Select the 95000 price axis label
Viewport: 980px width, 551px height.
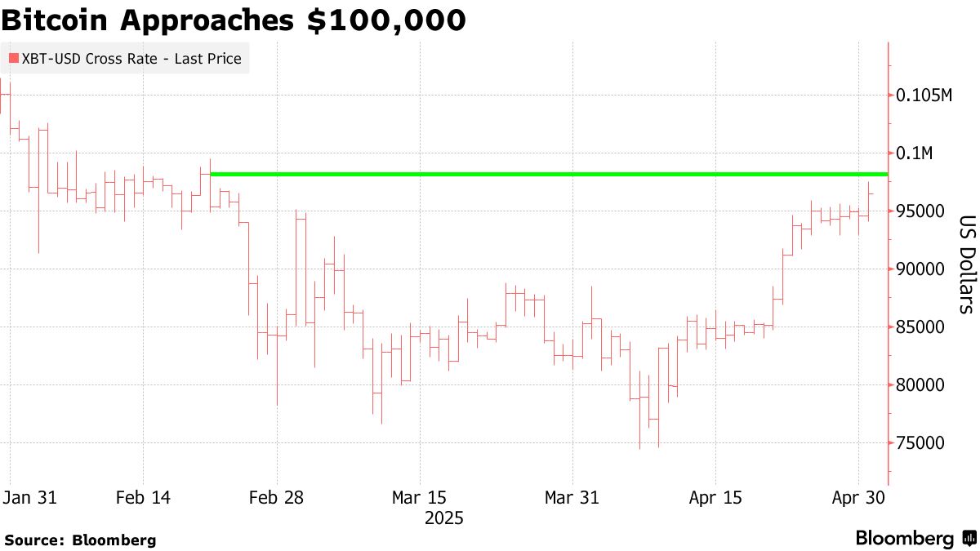pos(920,212)
